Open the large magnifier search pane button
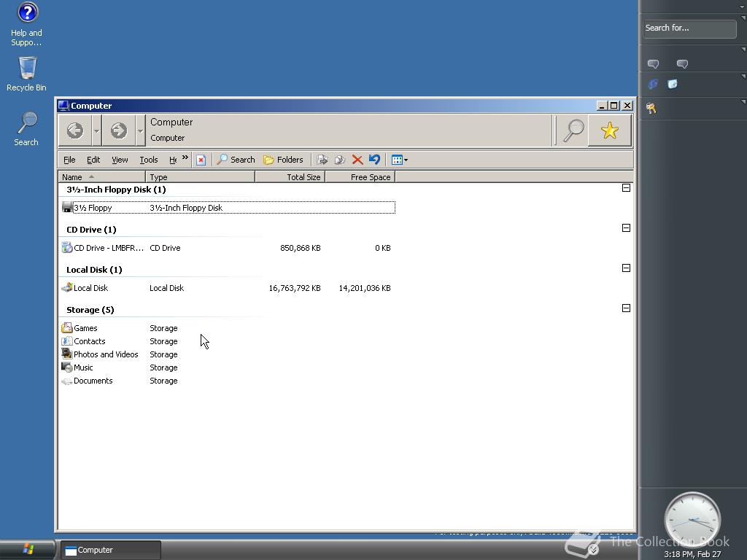This screenshot has height=560, width=747. click(x=573, y=131)
